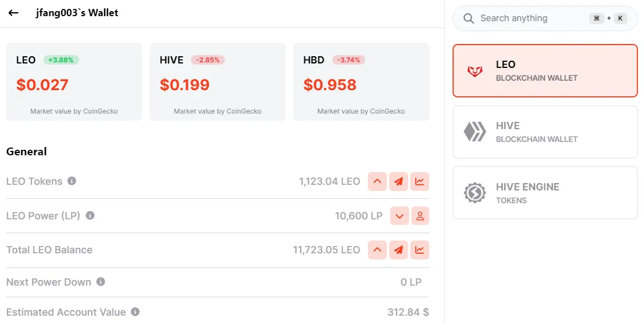Power up LEO Tokens via chevron
Viewport: 644px width, 324px height.
(x=377, y=181)
